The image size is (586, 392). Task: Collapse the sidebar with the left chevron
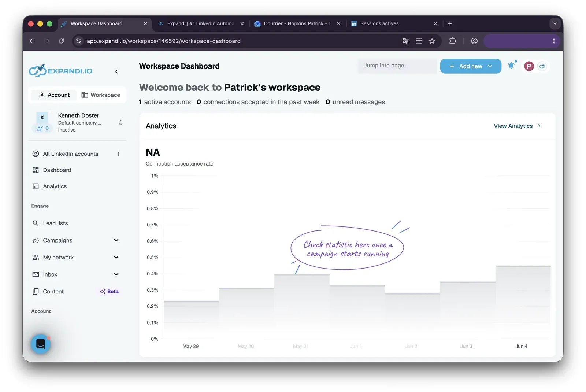coord(116,71)
